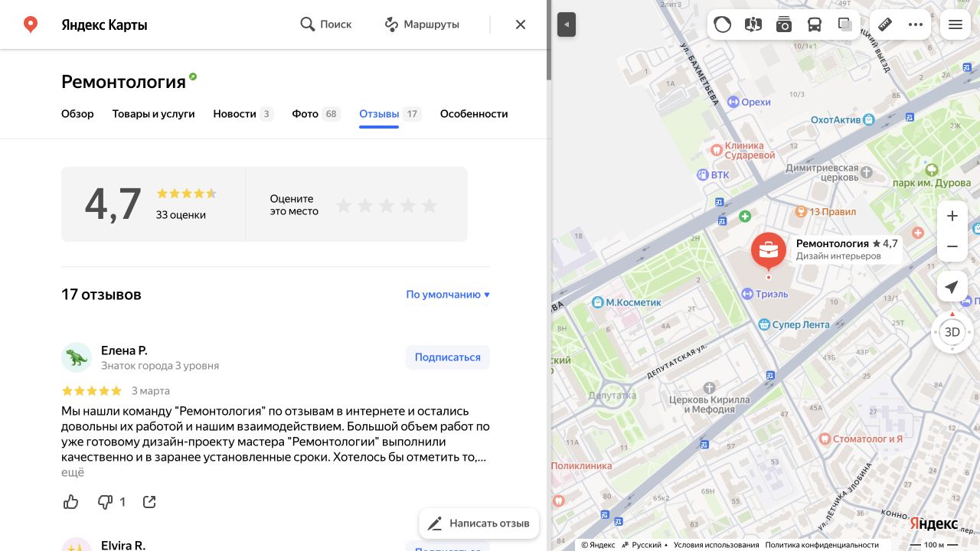The width and height of the screenshot is (980, 551).
Task: Zoom in on the map
Action: click(x=952, y=216)
